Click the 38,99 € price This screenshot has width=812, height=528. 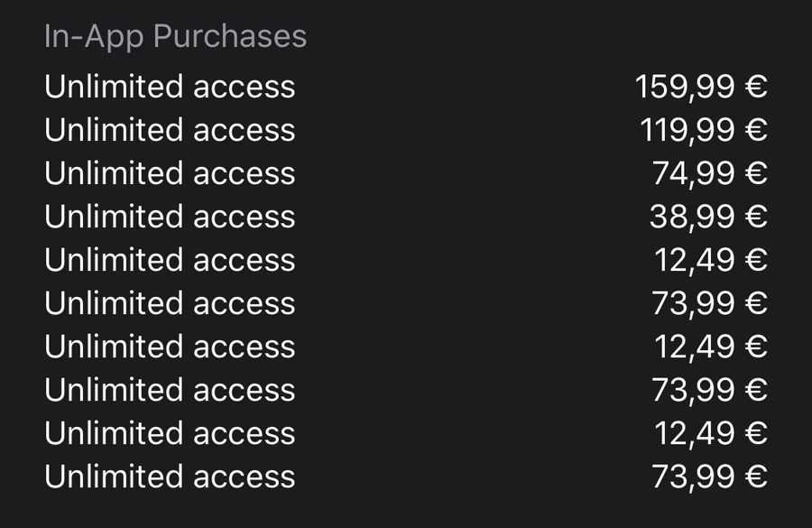point(708,217)
